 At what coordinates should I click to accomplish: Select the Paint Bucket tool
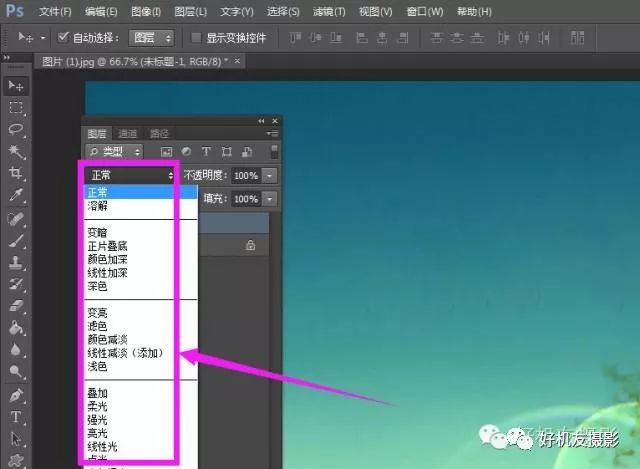16,328
